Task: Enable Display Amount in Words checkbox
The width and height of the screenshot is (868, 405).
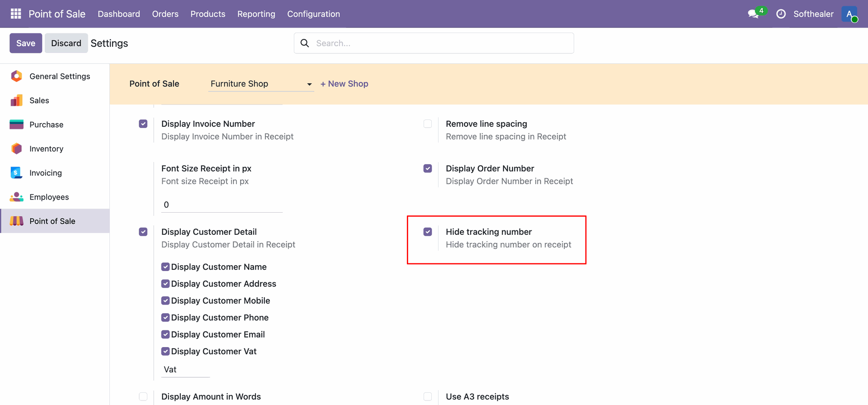Action: tap(143, 396)
